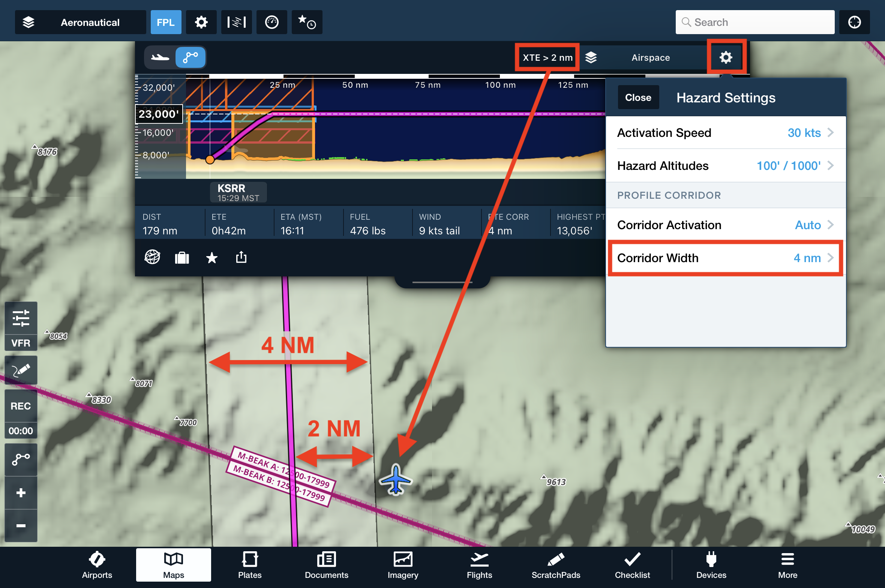The height and width of the screenshot is (588, 885).
Task: Click the zoom in plus button
Action: 21,492
